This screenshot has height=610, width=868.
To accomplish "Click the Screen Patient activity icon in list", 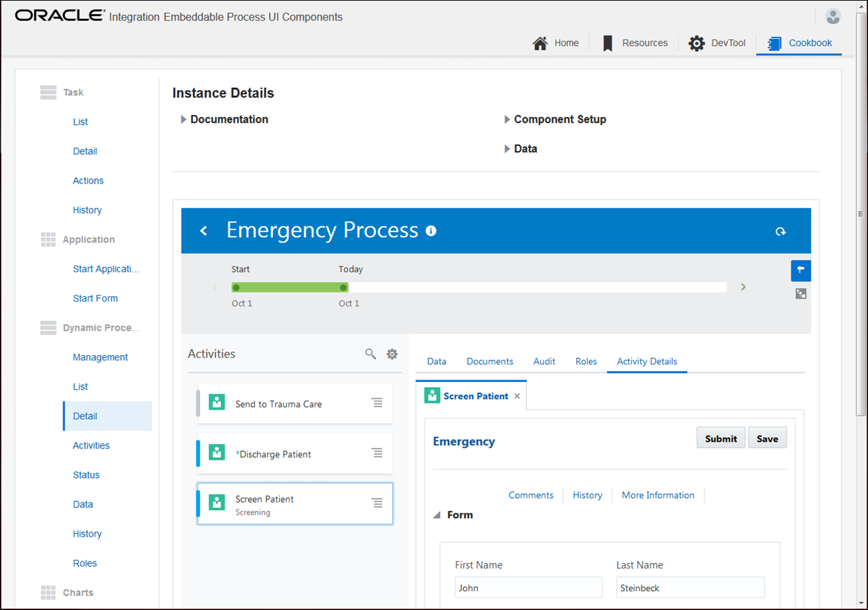I will click(x=217, y=502).
